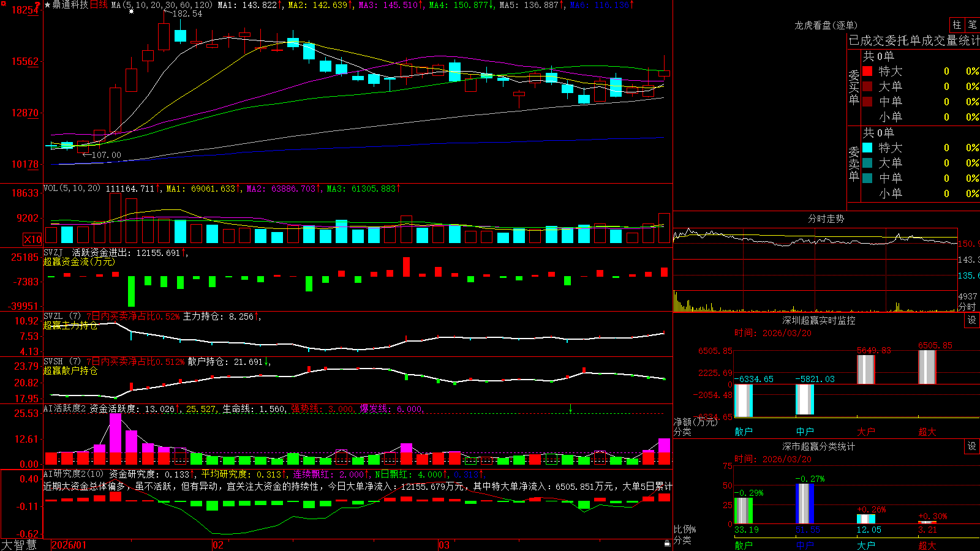980x551 pixels.
Task: Click the 深市超赢分类统计 title
Action: 818,446
